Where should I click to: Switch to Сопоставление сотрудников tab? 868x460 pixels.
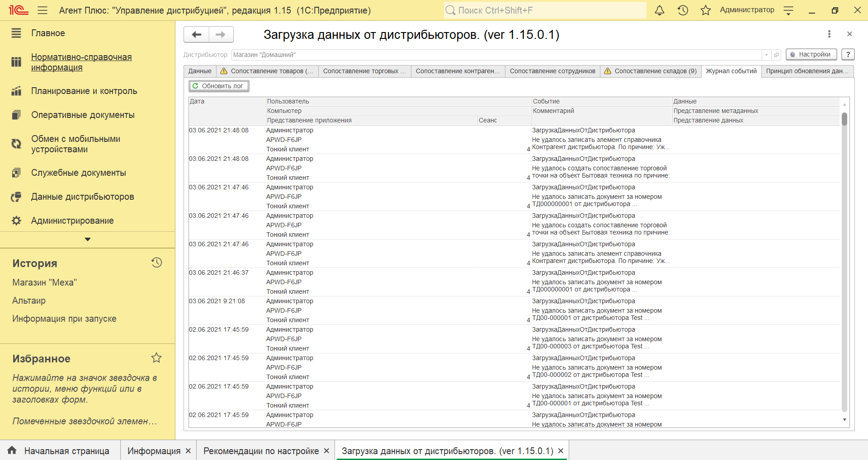click(552, 71)
